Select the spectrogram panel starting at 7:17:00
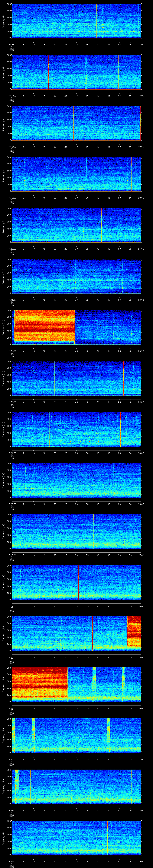The image size is (153, 868). 76,72
